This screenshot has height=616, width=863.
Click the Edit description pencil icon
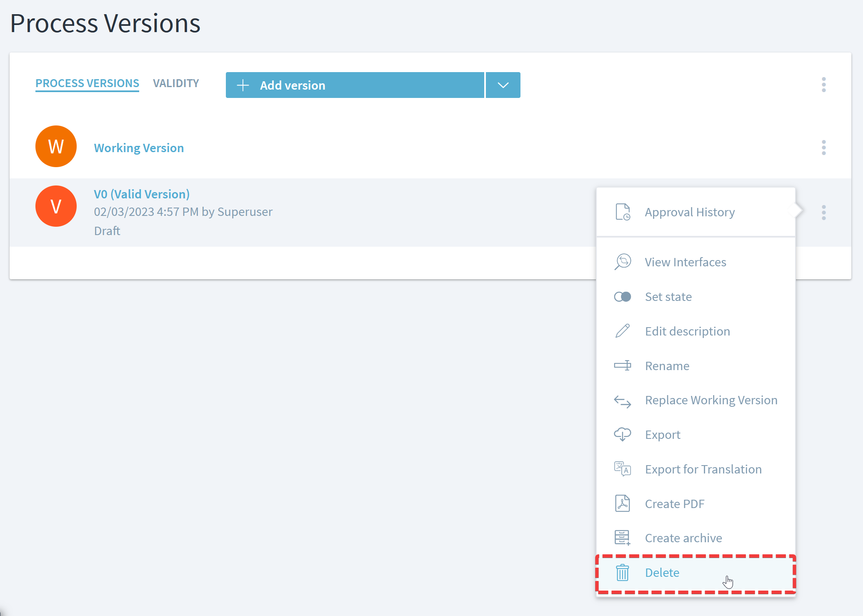click(623, 331)
